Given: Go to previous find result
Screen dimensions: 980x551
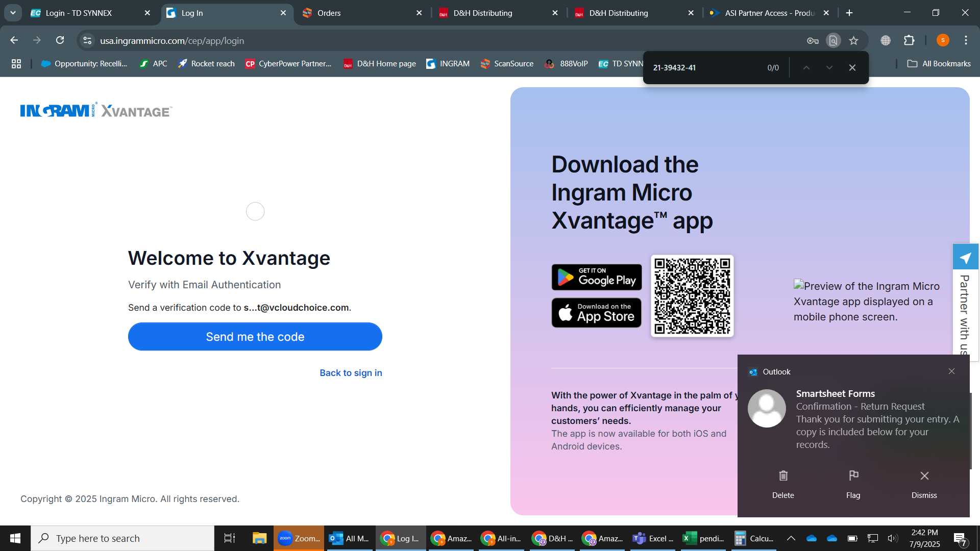Looking at the screenshot, I should (806, 67).
